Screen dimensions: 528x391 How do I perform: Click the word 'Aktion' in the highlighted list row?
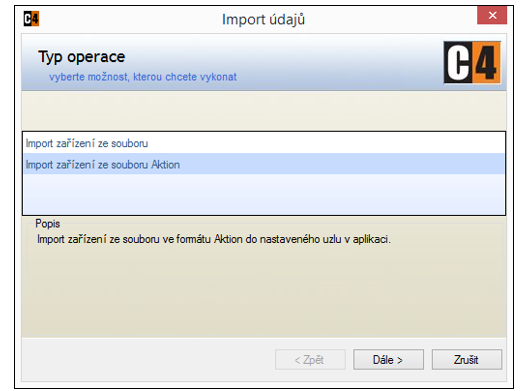tap(165, 164)
